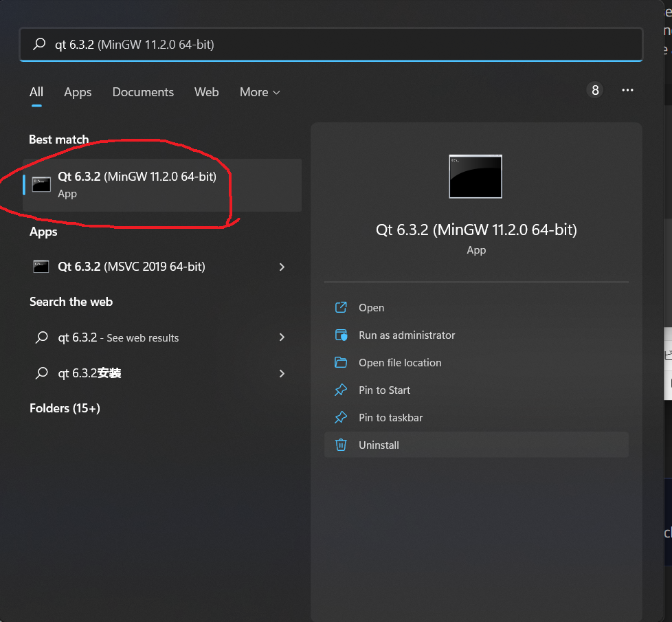
Task: Select the Web filter tab
Action: coord(206,92)
